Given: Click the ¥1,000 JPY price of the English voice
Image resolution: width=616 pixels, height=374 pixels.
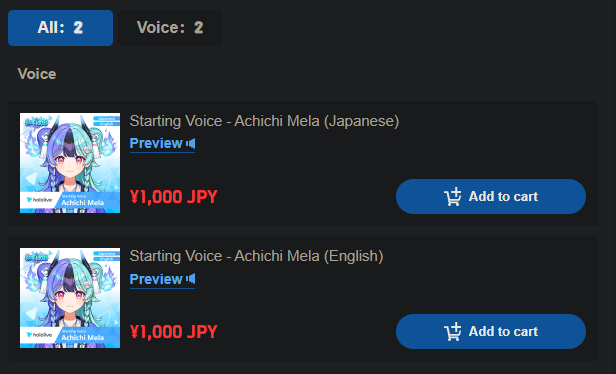Looking at the screenshot, I should click(x=174, y=332).
